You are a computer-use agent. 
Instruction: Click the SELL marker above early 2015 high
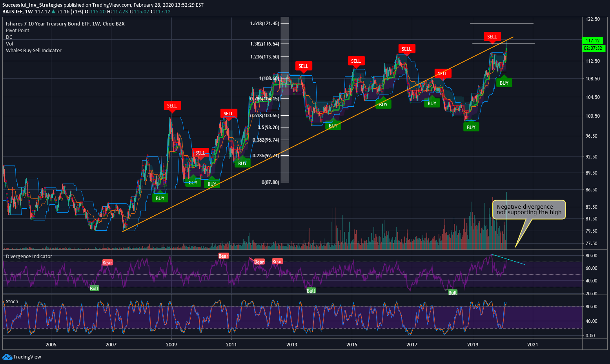356,61
